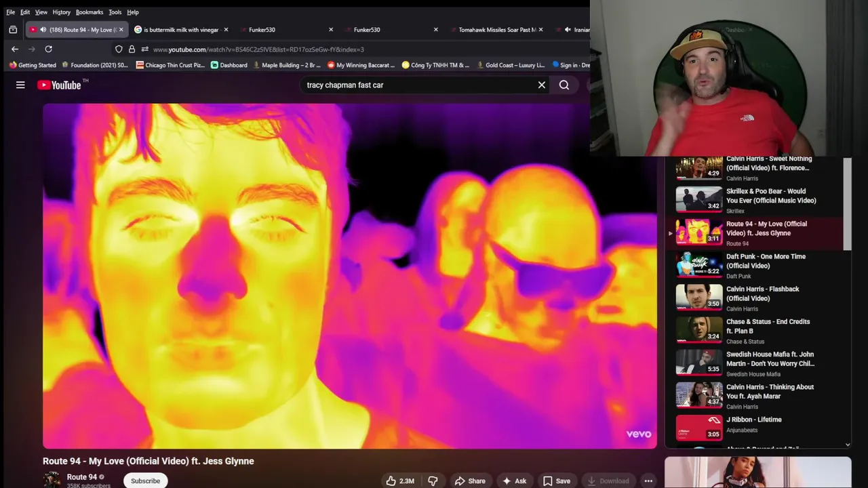Click the browser forward arrow
Image resolution: width=868 pixels, height=488 pixels.
31,49
